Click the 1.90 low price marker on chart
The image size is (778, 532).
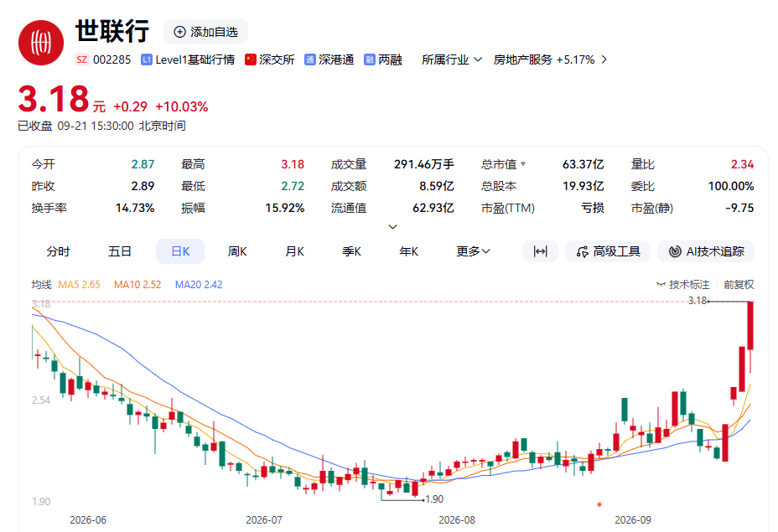click(434, 499)
